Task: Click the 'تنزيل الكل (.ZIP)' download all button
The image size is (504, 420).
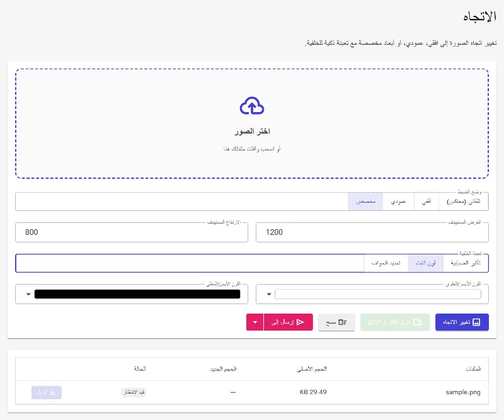Action: (x=395, y=322)
